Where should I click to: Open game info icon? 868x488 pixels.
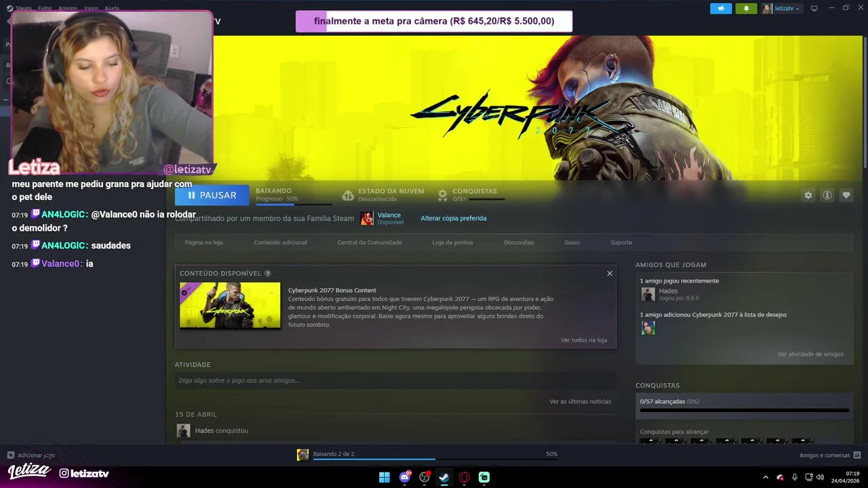827,195
